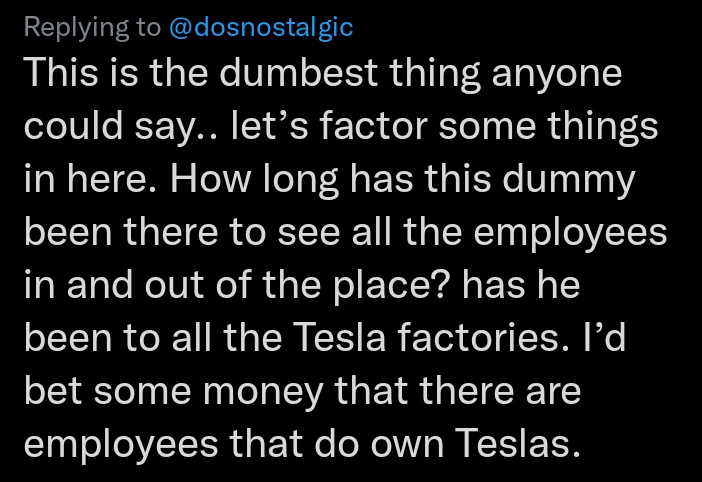Click the word "dumbest" in the tweet
The height and width of the screenshot is (482, 702).
tap(299, 72)
